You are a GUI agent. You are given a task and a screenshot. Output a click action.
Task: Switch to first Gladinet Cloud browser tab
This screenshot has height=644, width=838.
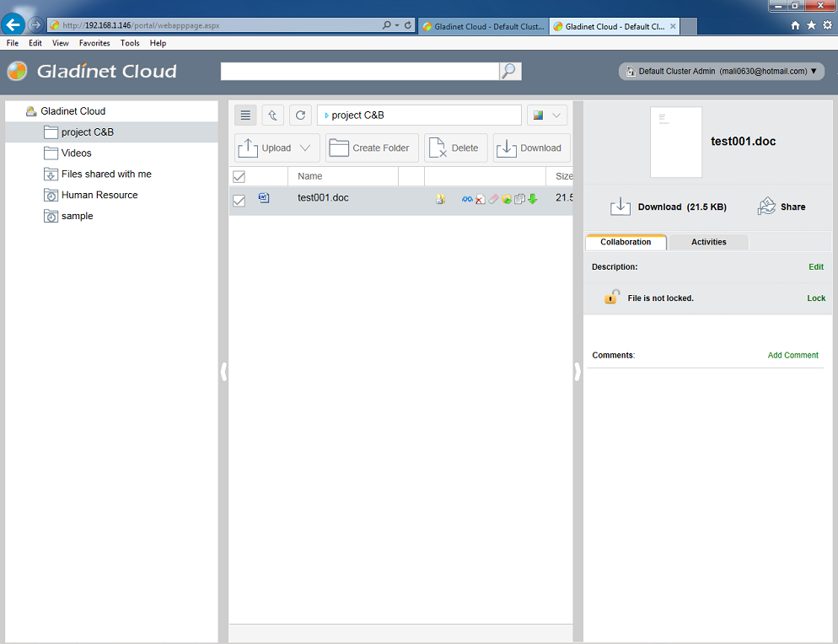483,26
